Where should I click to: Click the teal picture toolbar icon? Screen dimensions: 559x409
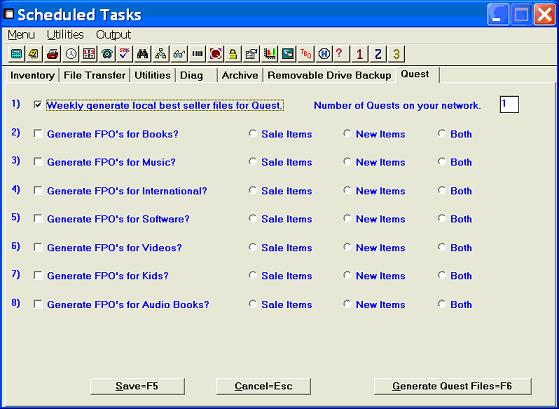(288, 54)
